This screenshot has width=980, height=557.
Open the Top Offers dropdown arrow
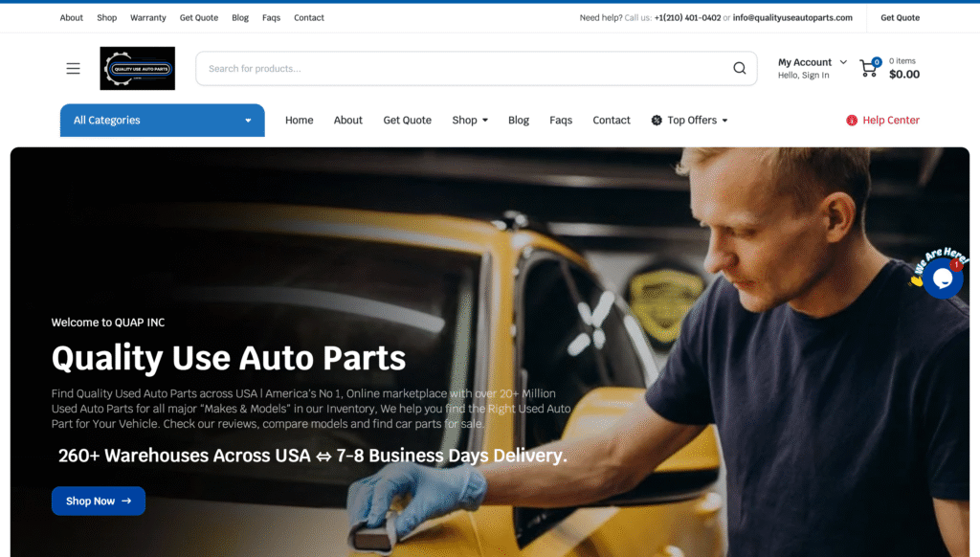coord(725,121)
